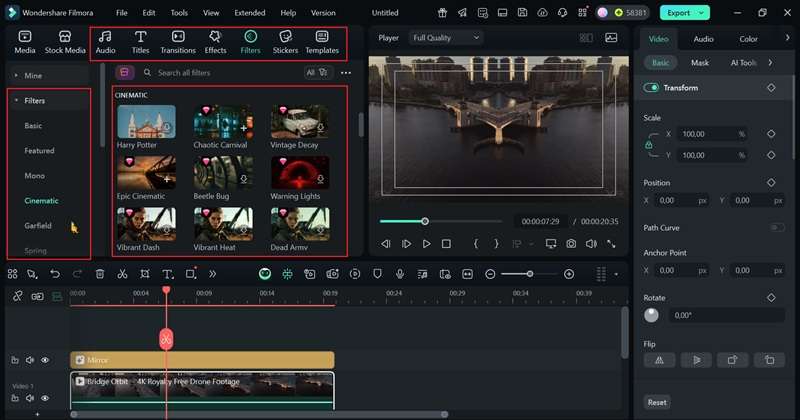Screen dimensions: 800x420
Task: Click the fullscreen expand icon in player
Action: [611, 244]
